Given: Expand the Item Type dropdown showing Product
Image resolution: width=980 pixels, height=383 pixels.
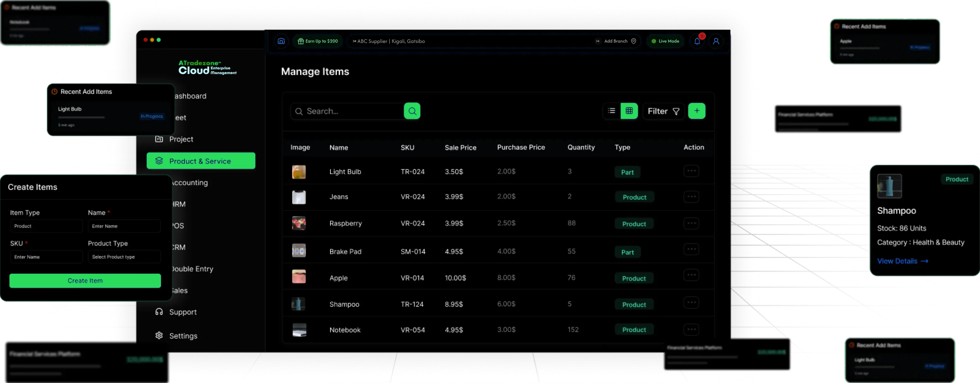Looking at the screenshot, I should 46,226.
